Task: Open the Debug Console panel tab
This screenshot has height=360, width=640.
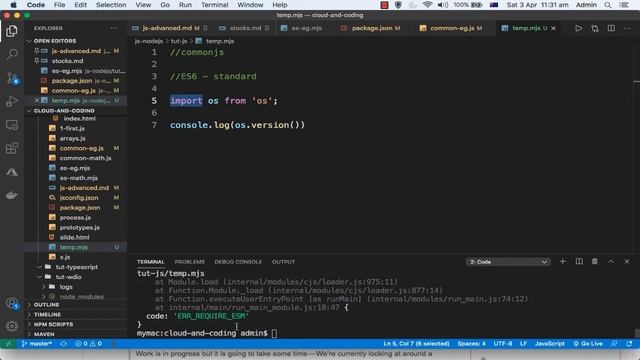Action: 238,262
